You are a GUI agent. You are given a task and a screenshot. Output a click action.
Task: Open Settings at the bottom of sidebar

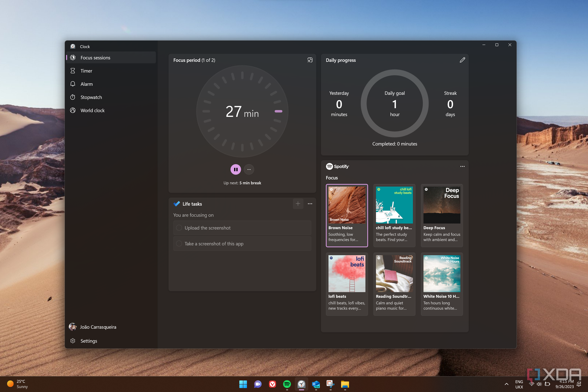89,341
